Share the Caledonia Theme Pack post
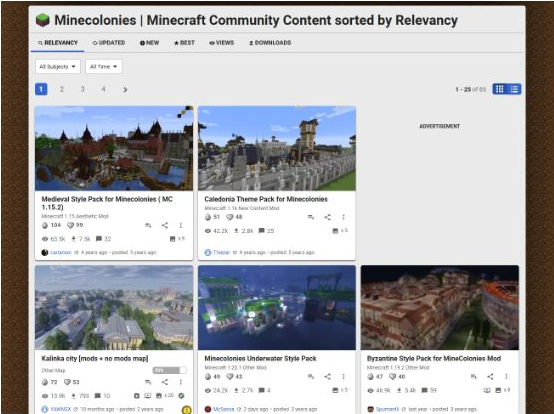 [x=328, y=217]
